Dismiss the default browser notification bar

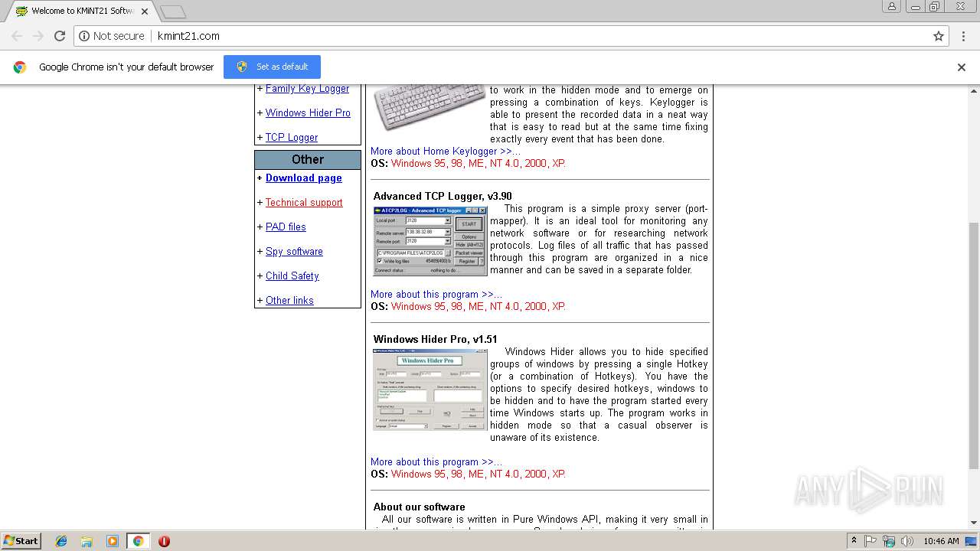click(x=962, y=67)
